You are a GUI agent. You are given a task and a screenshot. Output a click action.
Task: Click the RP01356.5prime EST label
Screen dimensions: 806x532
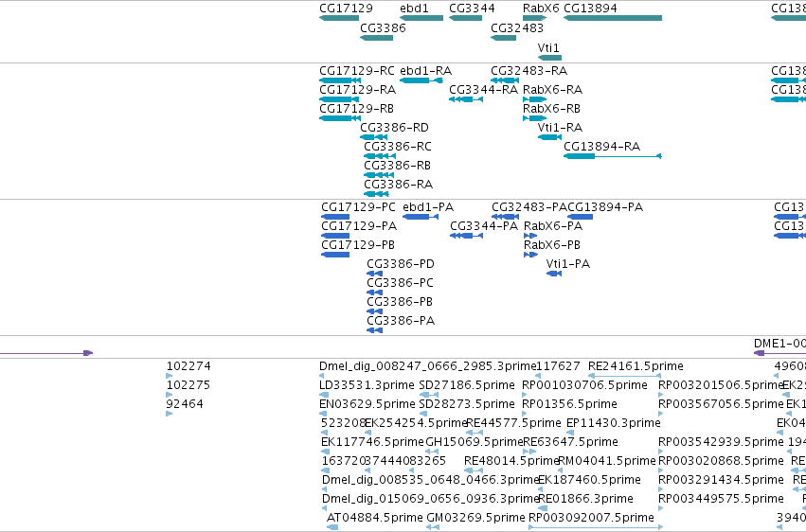click(x=569, y=404)
